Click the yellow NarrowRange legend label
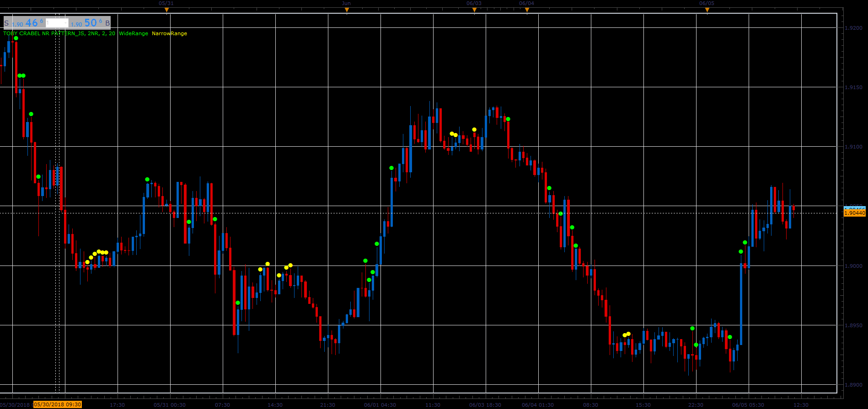 pyautogui.click(x=169, y=33)
